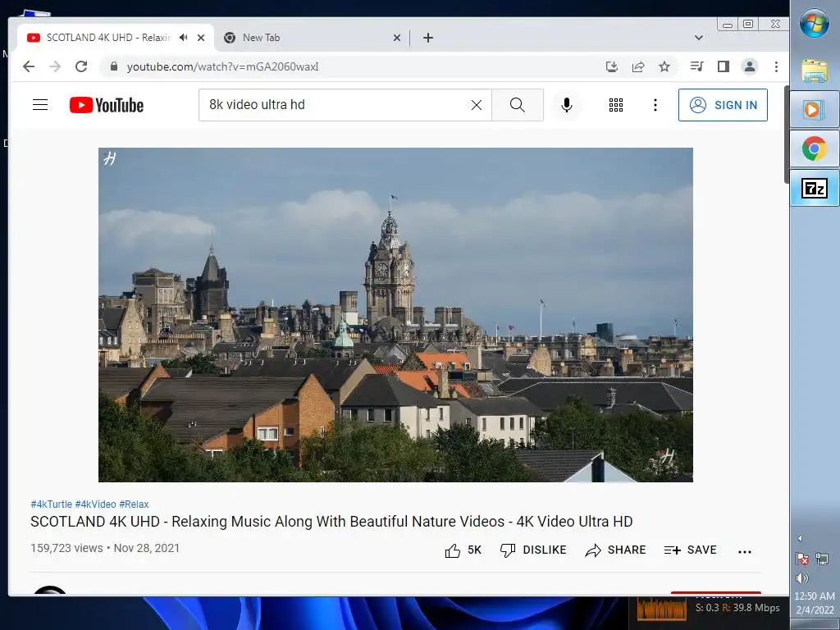Click the YouTube search magnifier button

click(518, 104)
